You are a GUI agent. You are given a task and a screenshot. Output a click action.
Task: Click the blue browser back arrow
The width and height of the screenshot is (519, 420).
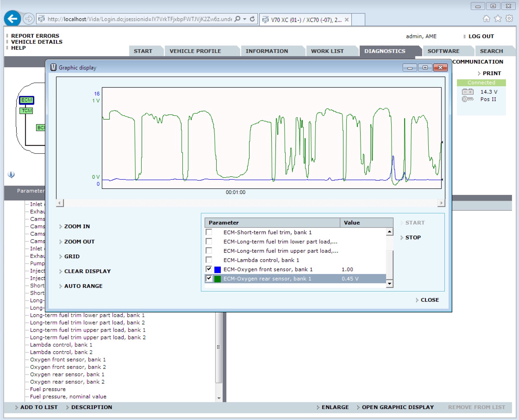coord(12,19)
